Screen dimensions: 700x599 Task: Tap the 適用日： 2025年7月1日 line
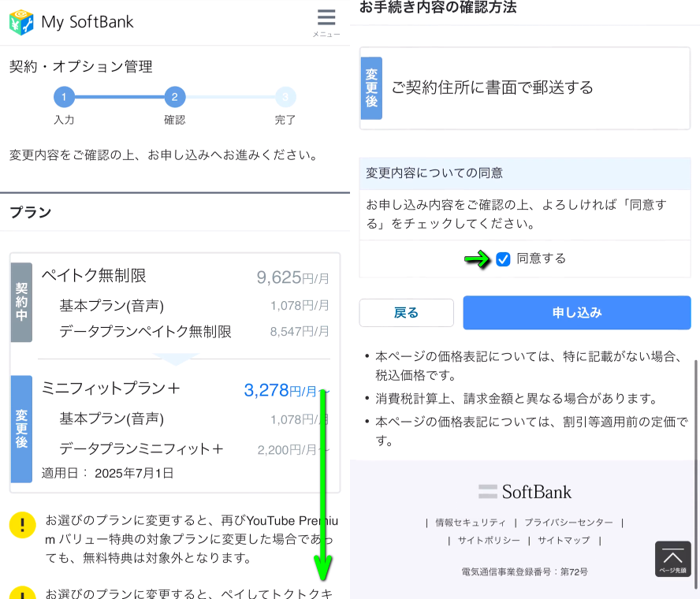[x=107, y=473]
